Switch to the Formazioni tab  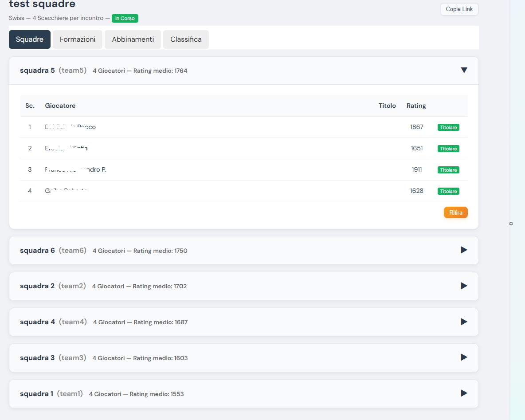point(78,39)
